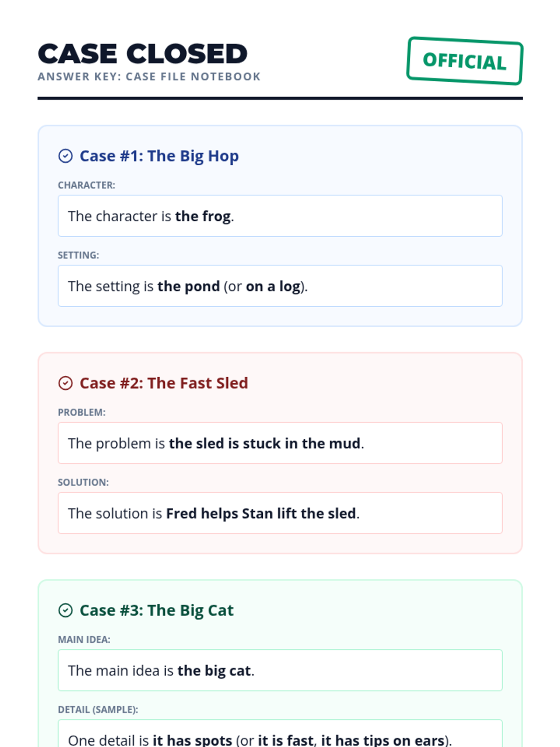The image size is (560, 747).
Task: Click the SOLUTION field label
Action: [x=83, y=483]
